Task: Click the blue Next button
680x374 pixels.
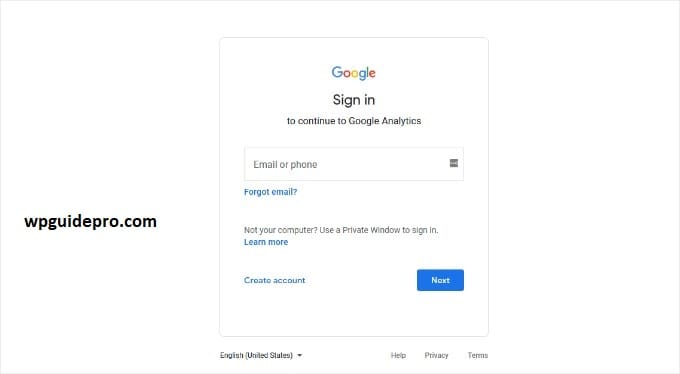Action: (x=440, y=280)
